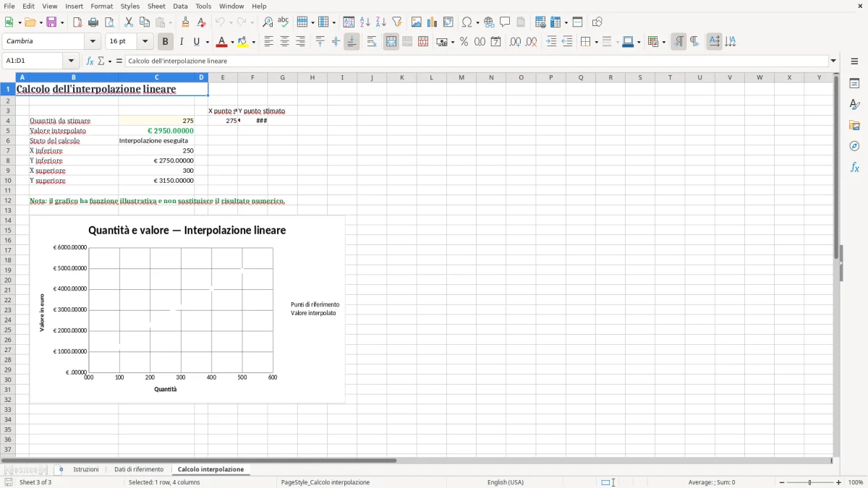Zoom out with the status bar minus button

tap(782, 482)
